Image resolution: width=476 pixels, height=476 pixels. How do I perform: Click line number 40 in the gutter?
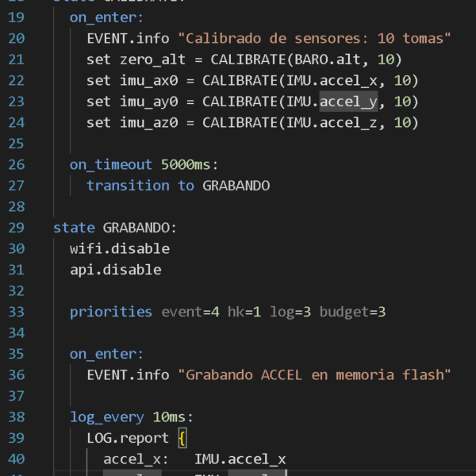[16, 459]
